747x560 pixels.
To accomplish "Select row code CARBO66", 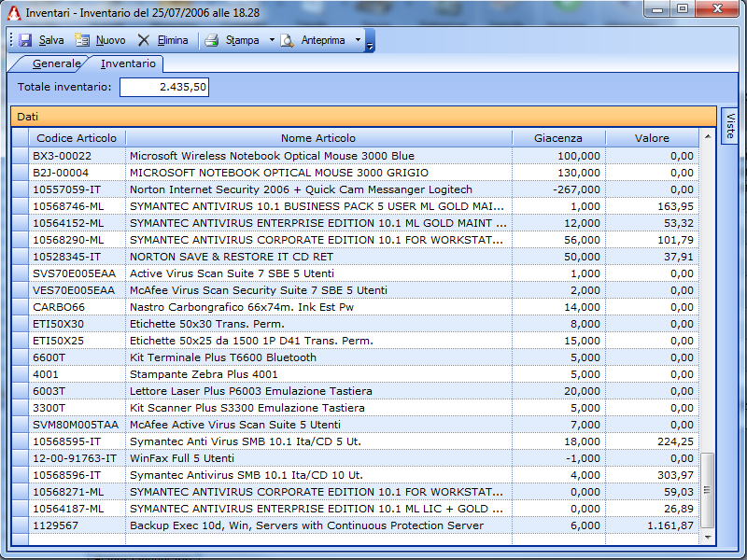I will click(59, 307).
